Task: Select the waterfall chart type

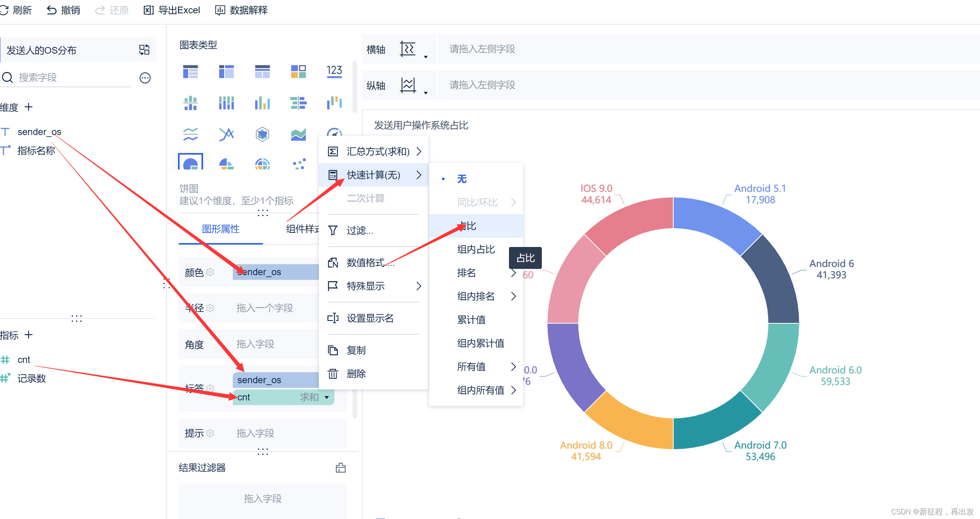Action: pos(334,103)
